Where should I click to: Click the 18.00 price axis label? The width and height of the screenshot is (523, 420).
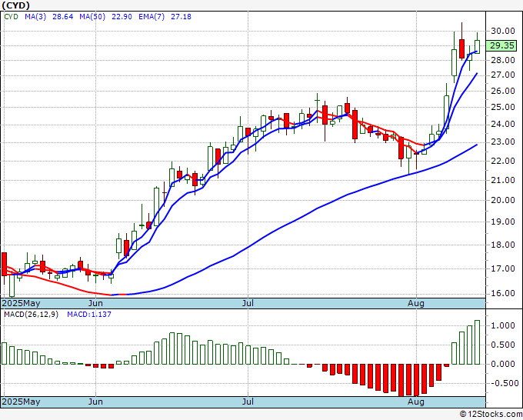(503, 245)
